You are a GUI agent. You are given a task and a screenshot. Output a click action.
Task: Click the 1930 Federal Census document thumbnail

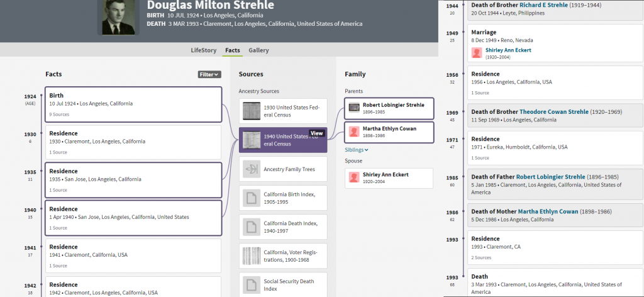point(252,111)
